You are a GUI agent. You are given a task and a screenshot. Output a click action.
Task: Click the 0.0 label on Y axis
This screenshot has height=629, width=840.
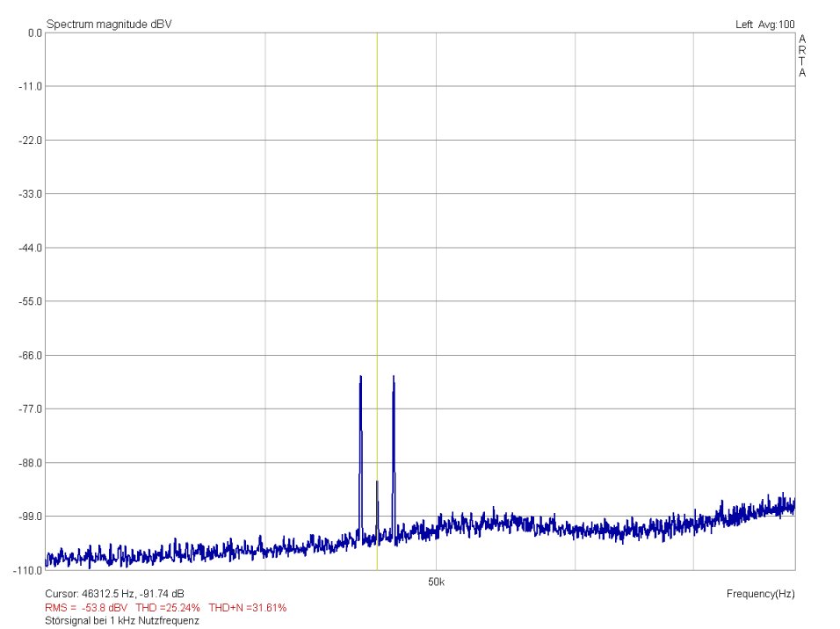pos(35,33)
